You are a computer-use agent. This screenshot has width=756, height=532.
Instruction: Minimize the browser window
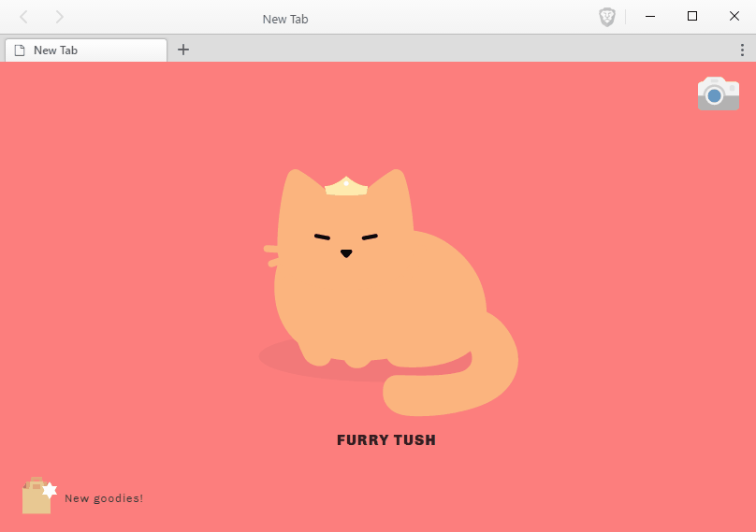(650, 17)
